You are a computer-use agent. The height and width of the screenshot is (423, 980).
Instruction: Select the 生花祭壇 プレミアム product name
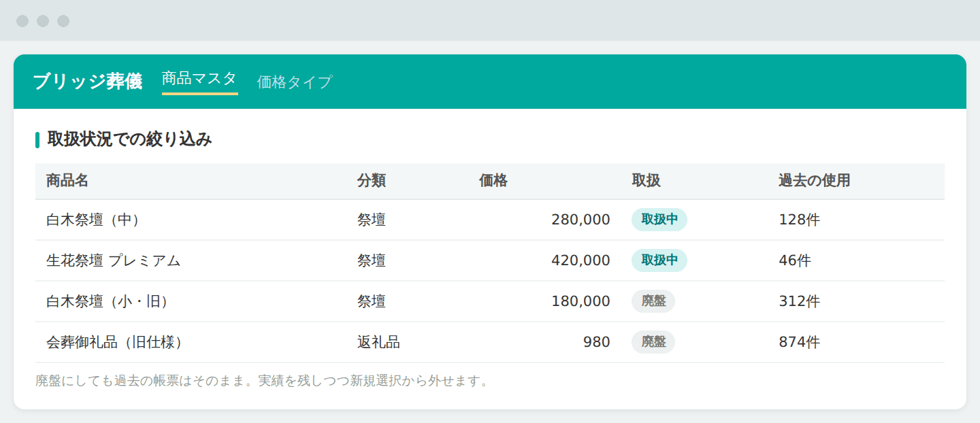click(114, 260)
